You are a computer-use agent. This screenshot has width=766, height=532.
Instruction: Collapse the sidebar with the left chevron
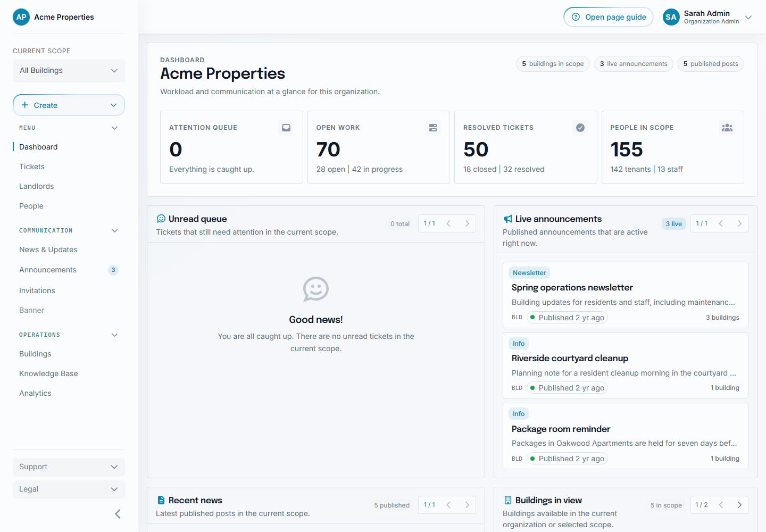tap(118, 514)
